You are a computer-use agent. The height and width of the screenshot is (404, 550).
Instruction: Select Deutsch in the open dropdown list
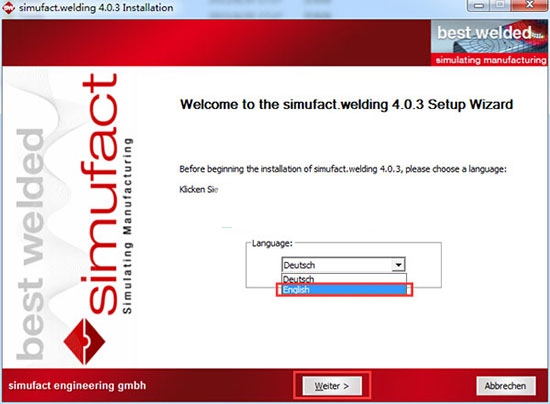[x=344, y=279]
